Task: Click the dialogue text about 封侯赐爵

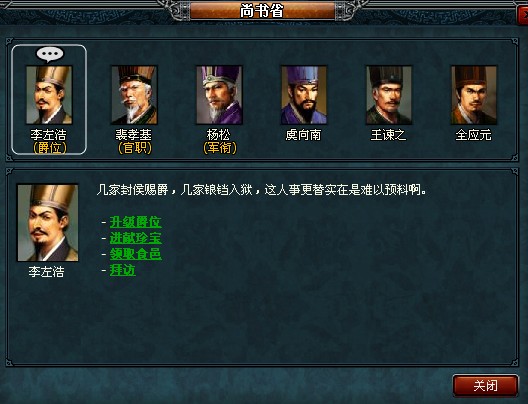Action: click(262, 190)
